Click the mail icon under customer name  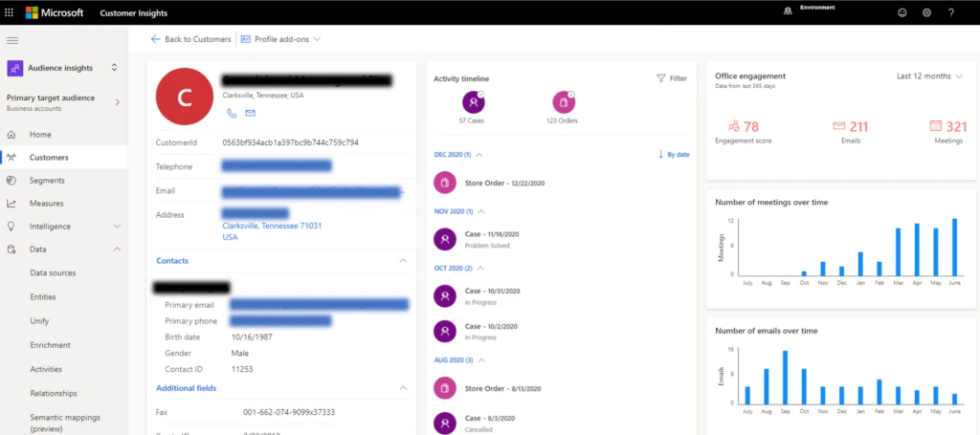pos(250,113)
